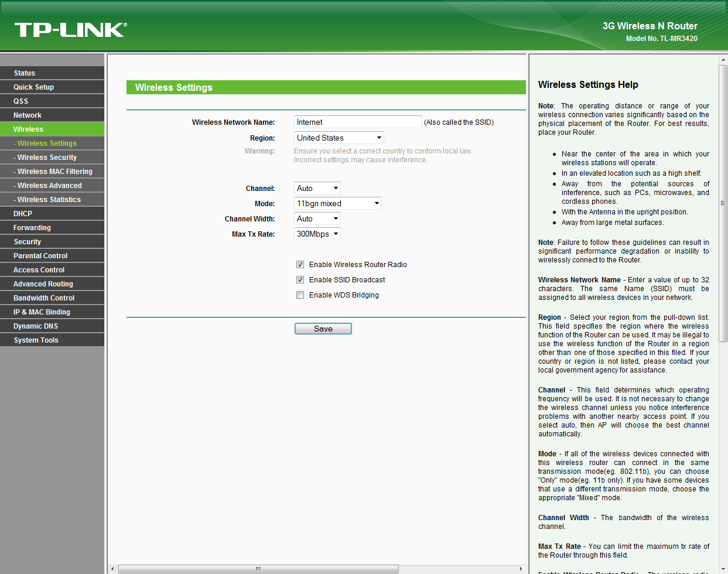
Task: View Wireless Statistics page
Action: [52, 200]
